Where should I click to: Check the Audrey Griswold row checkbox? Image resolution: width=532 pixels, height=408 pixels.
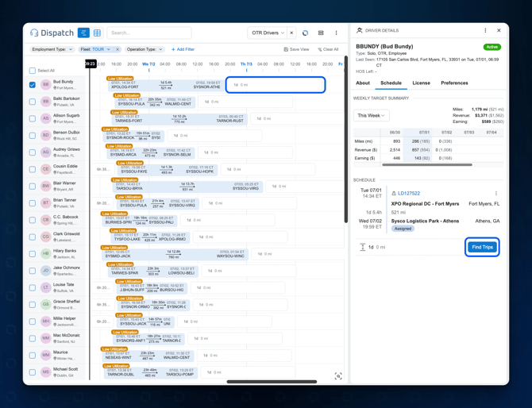[33, 152]
